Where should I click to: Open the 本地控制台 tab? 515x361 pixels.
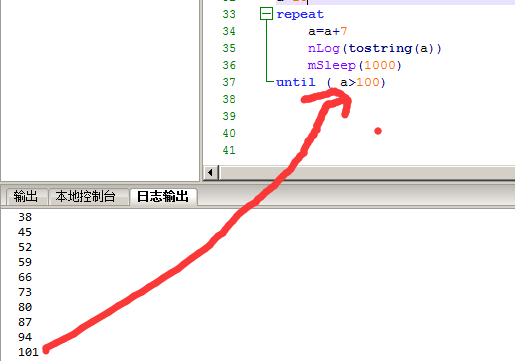[x=85, y=196]
